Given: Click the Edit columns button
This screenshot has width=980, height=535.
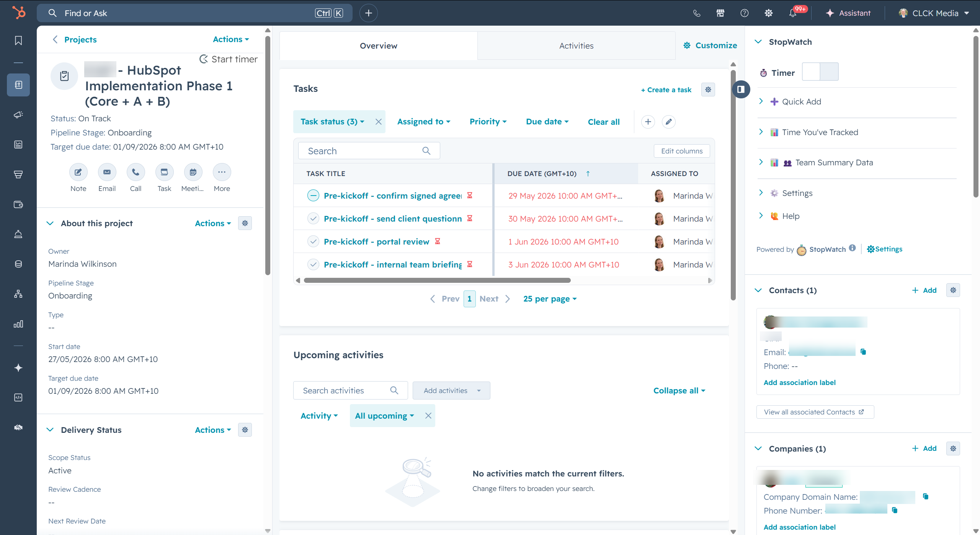Looking at the screenshot, I should (x=682, y=151).
